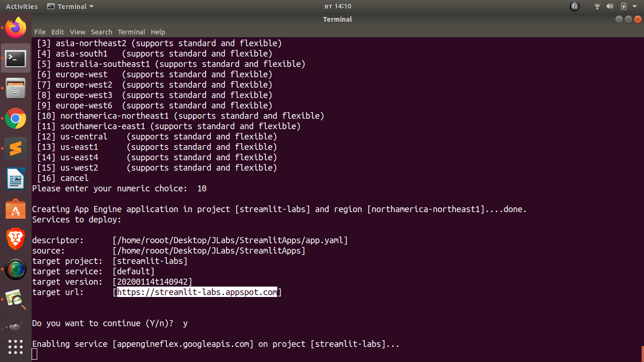Open the Terminal app menu dropdown

(71, 7)
